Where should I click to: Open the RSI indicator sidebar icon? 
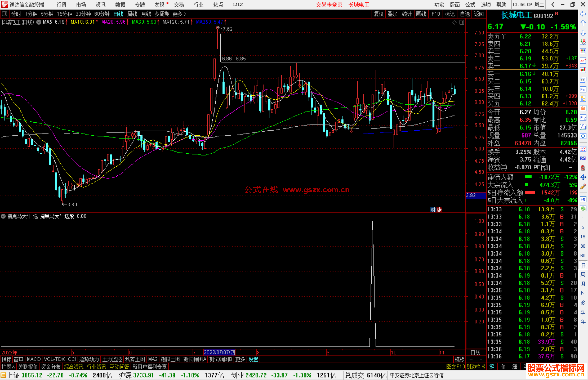583,158
